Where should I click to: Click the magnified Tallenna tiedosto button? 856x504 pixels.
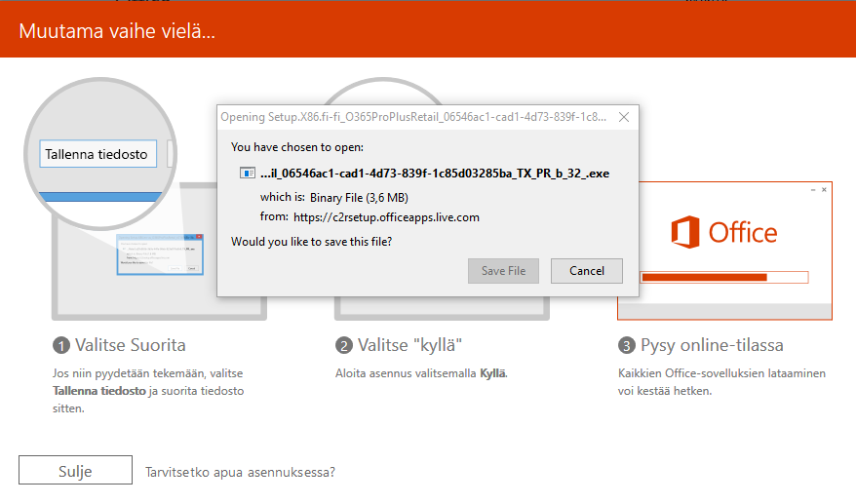[x=97, y=154]
